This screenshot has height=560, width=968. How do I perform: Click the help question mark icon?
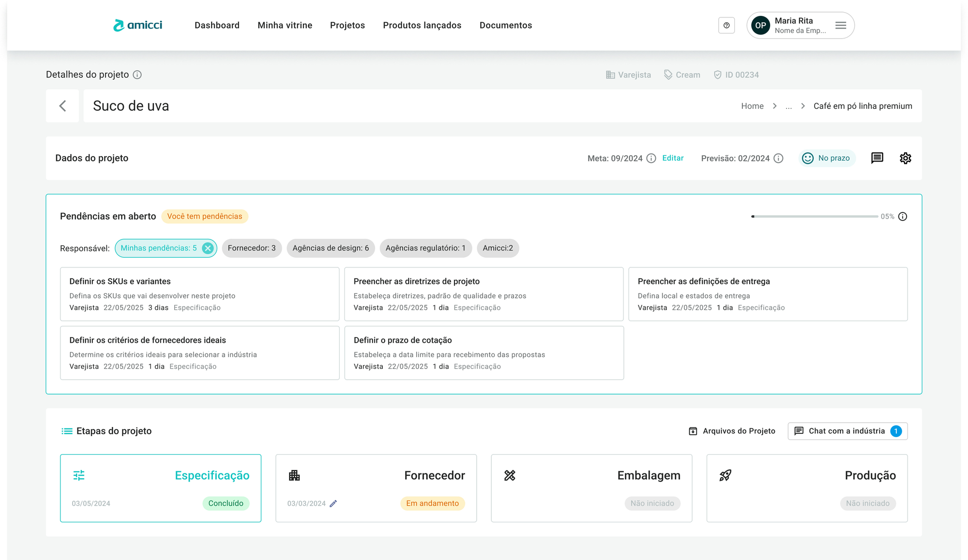(726, 25)
